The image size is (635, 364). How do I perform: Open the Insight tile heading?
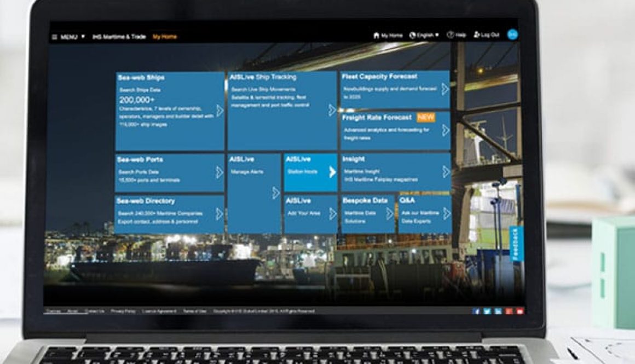(354, 159)
